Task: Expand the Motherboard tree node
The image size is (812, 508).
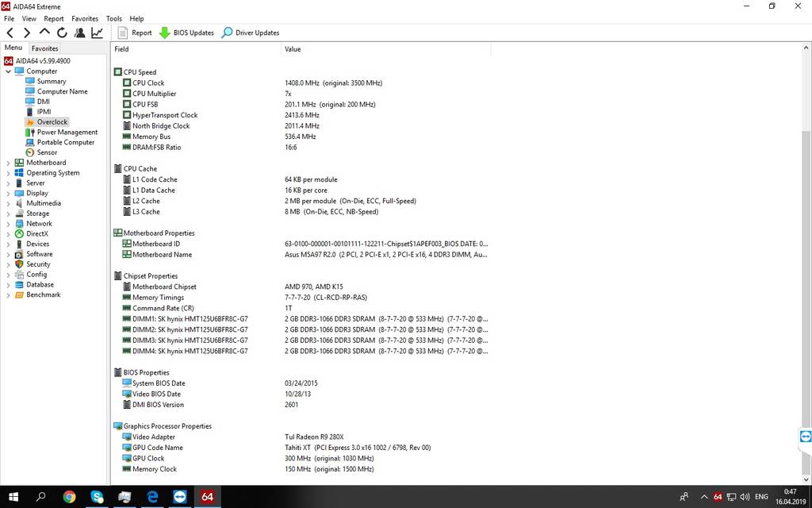Action: (x=8, y=163)
